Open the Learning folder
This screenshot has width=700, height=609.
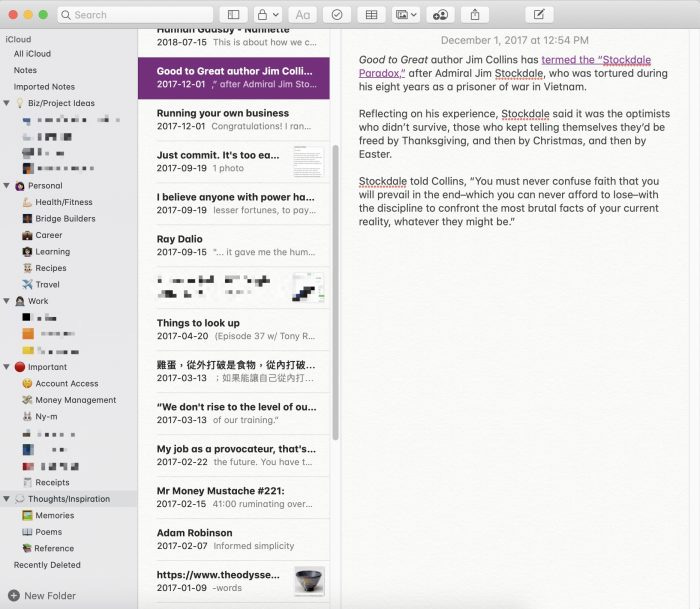(53, 251)
